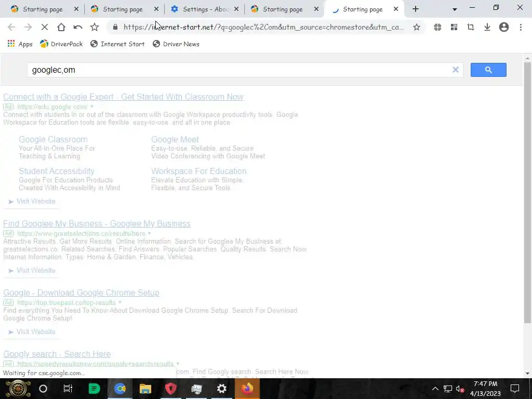532x399 pixels.
Task: Open the Windows Start button
Action: 18,389
